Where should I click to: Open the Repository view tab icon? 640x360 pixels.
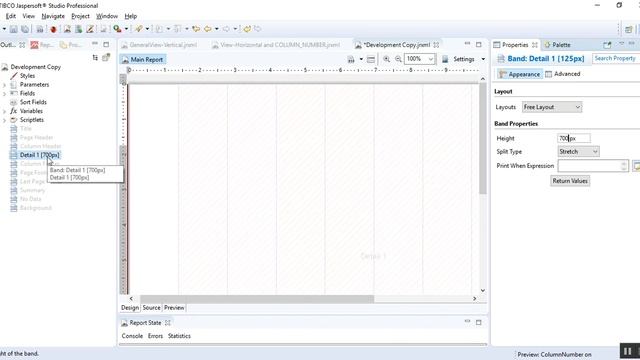point(34,45)
